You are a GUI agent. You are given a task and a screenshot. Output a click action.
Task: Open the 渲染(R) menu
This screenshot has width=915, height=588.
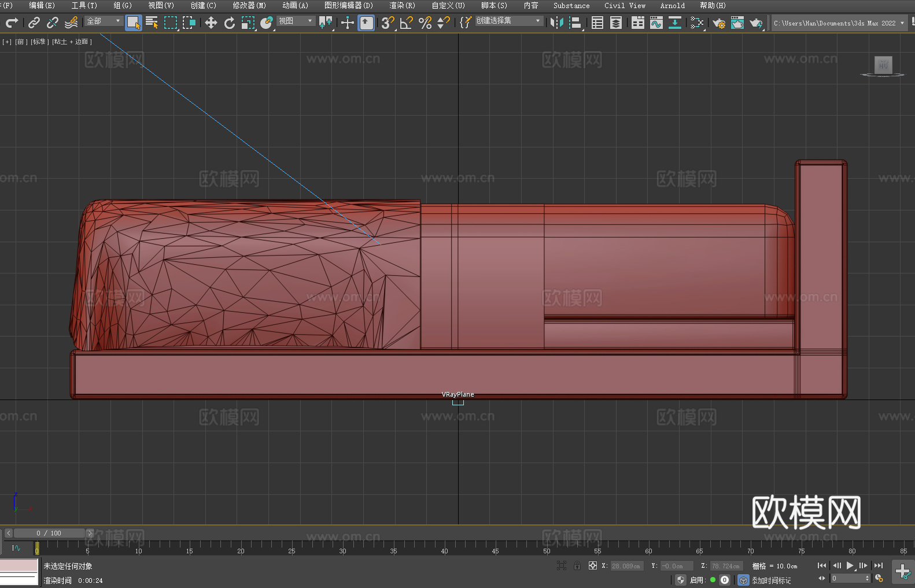click(x=402, y=5)
